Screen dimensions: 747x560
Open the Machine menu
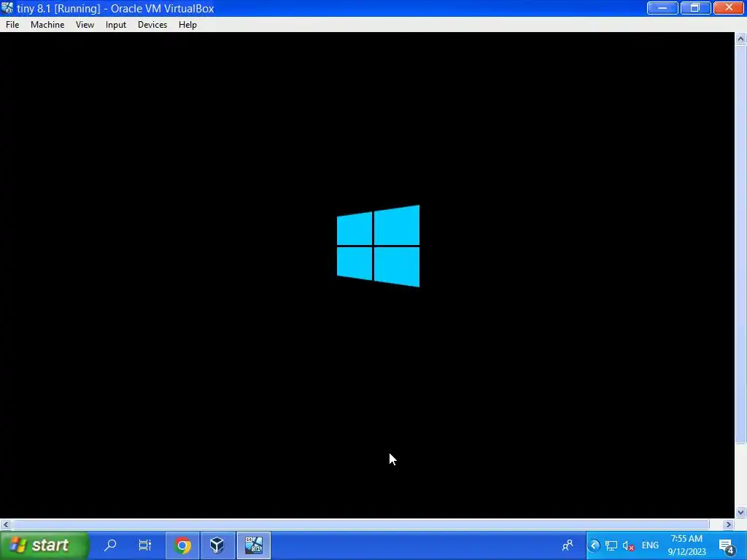tap(47, 25)
